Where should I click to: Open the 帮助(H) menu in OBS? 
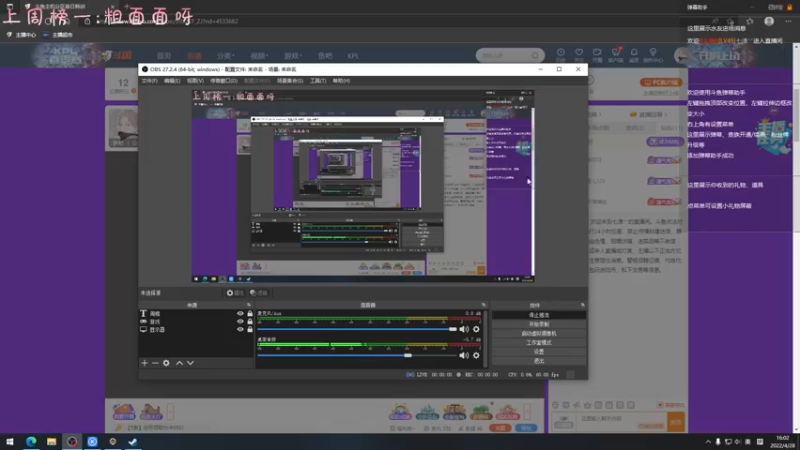pos(341,81)
